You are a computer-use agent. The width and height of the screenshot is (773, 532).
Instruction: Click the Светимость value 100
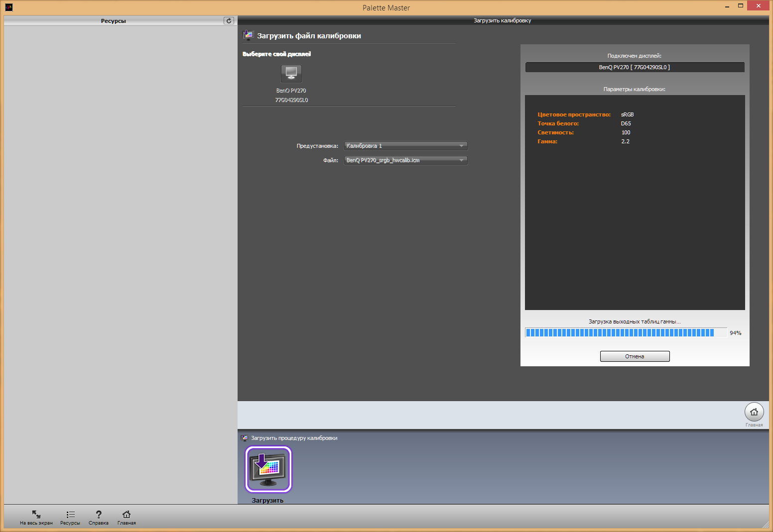pos(626,132)
